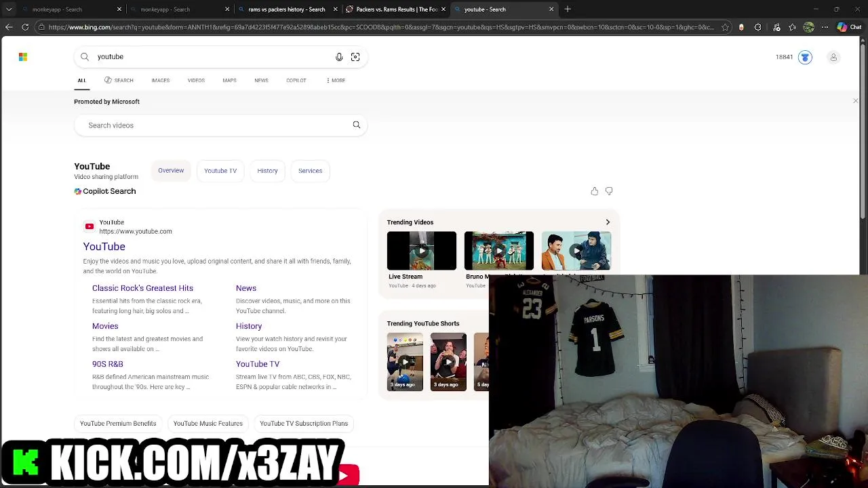
Task: Give thumbs down feedback
Action: pos(609,192)
